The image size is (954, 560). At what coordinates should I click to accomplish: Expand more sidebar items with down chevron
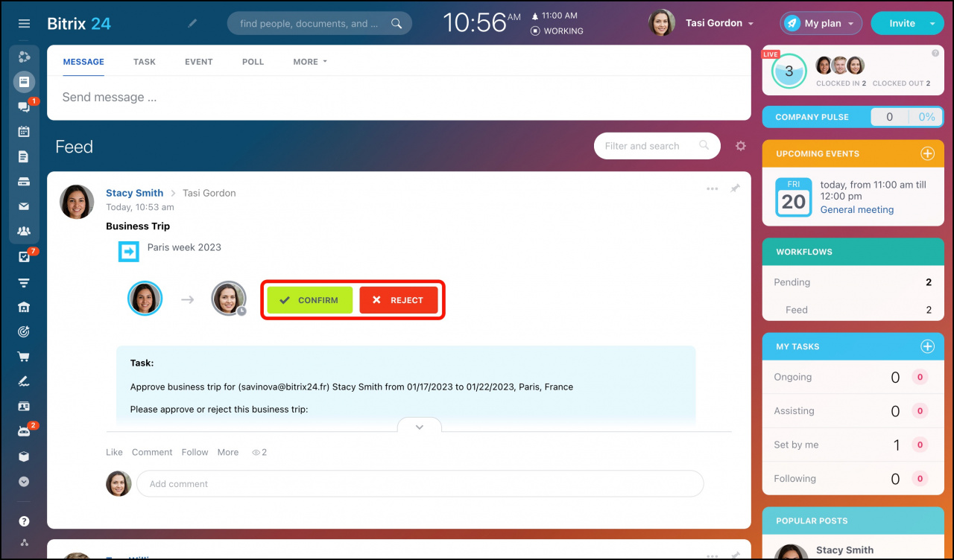[24, 482]
